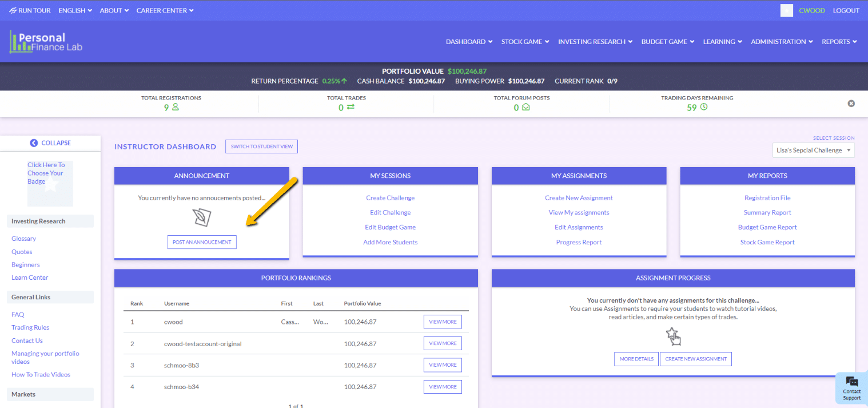
Task: Click View More for schmoo-b34
Action: (x=443, y=387)
